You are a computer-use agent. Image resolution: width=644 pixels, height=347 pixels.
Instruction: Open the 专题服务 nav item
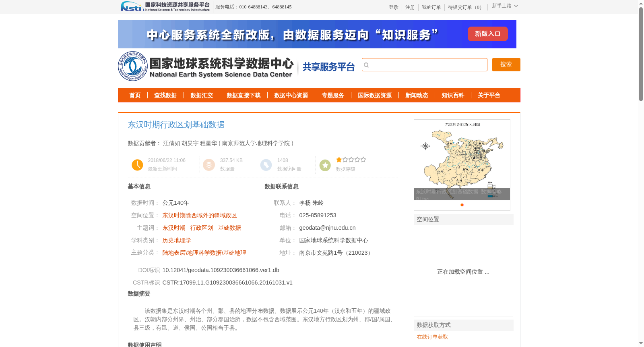[x=333, y=96]
